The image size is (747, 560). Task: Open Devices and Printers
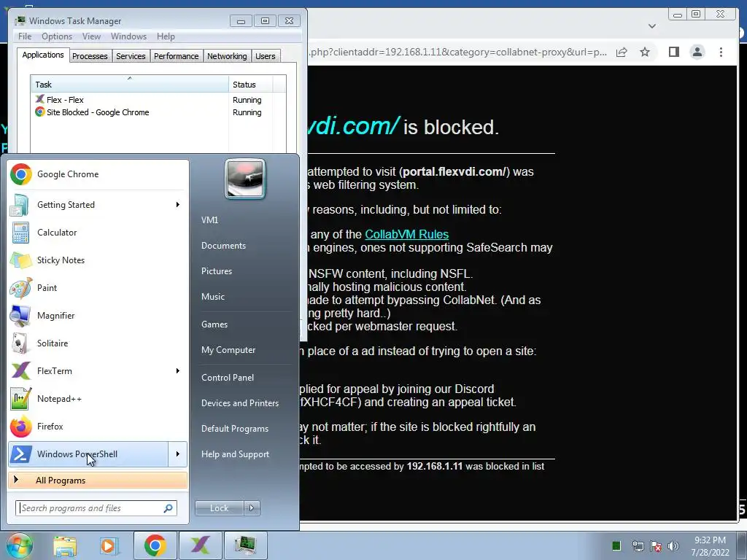coord(239,403)
